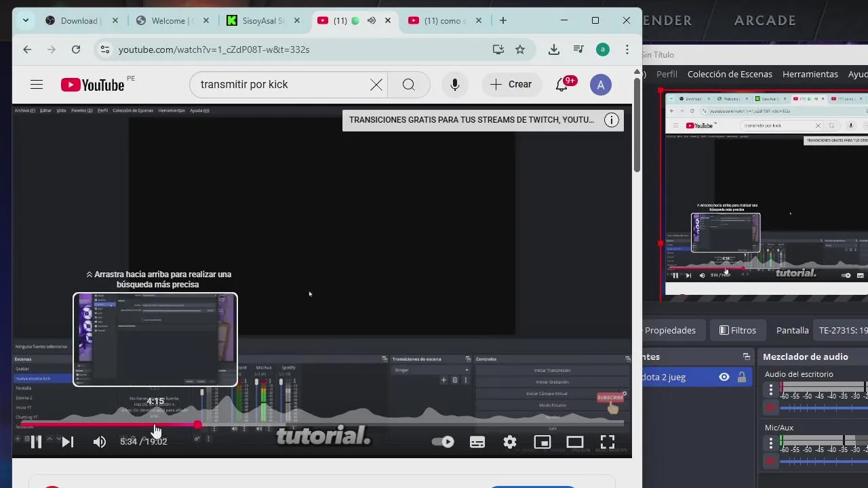Screen dimensions: 868x488
Task: Toggle subtitles on the video
Action: [x=477, y=442]
